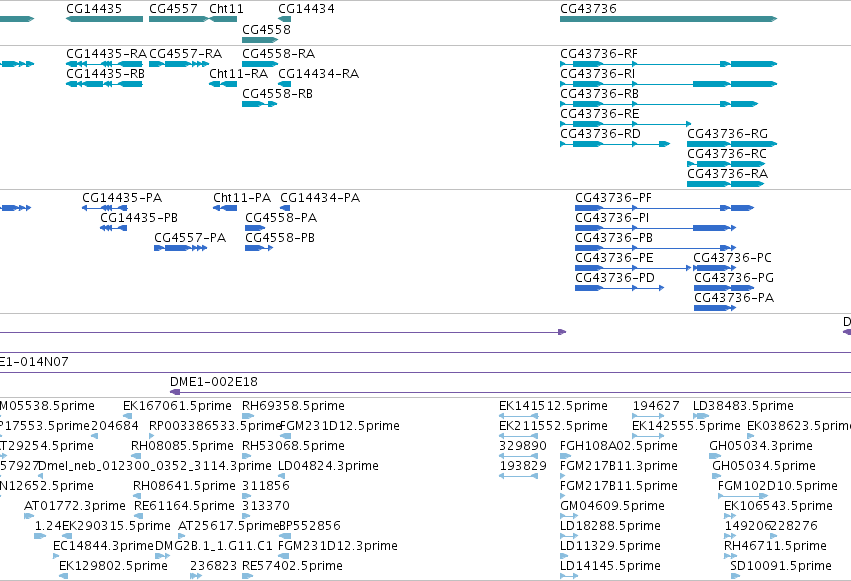Click the RP003386533.5prime EST label
The height and width of the screenshot is (581, 851).
(215, 426)
